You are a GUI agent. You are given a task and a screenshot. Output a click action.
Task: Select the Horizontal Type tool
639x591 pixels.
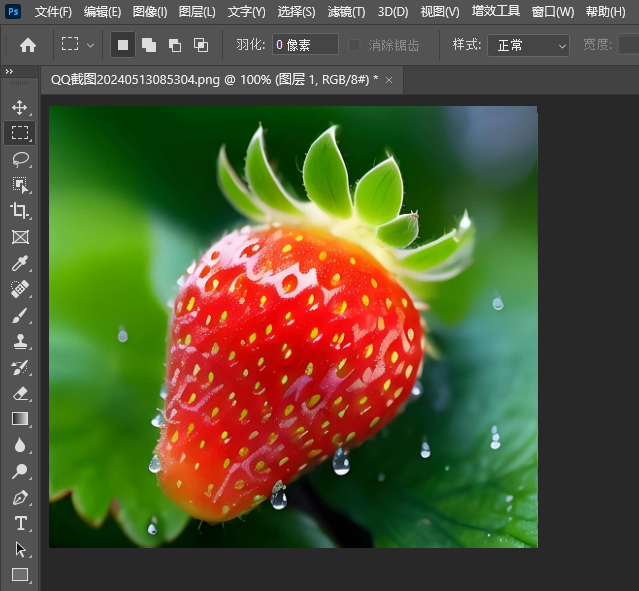click(x=20, y=523)
